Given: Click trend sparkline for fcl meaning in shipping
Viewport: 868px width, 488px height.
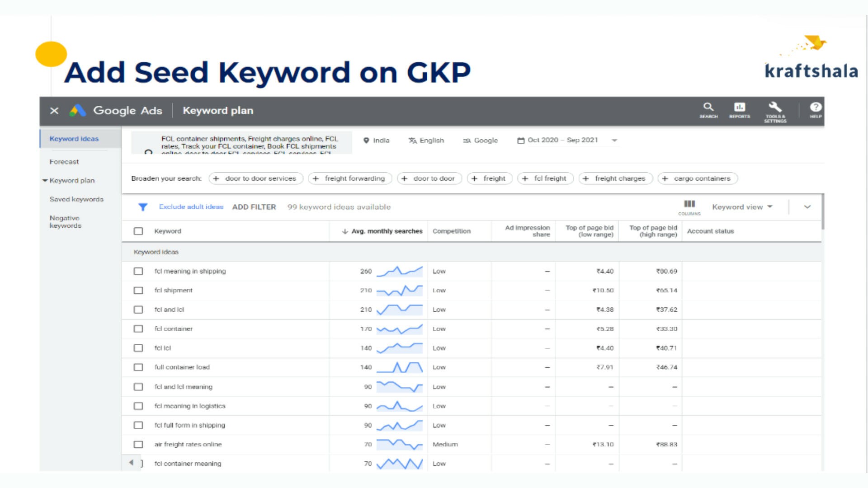Looking at the screenshot, I should tap(400, 271).
